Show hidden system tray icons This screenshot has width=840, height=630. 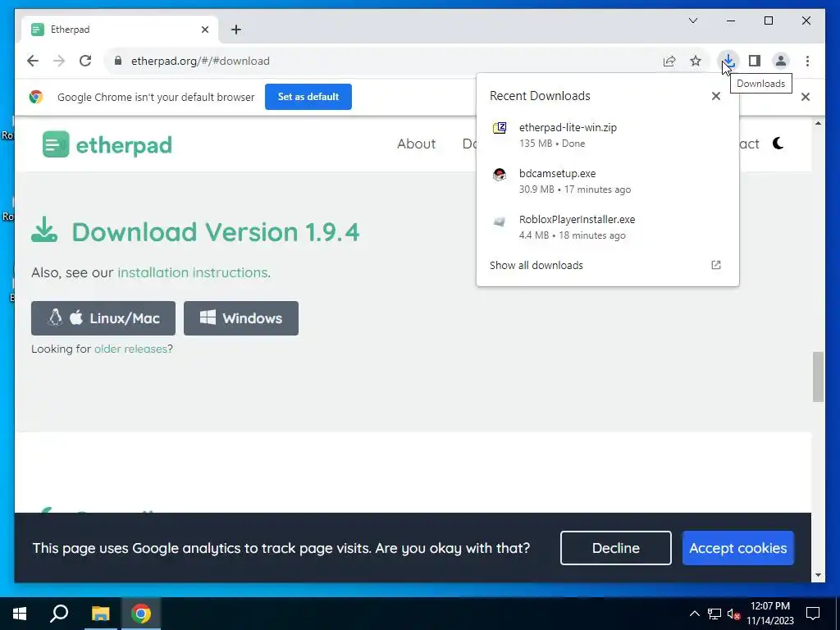(694, 614)
